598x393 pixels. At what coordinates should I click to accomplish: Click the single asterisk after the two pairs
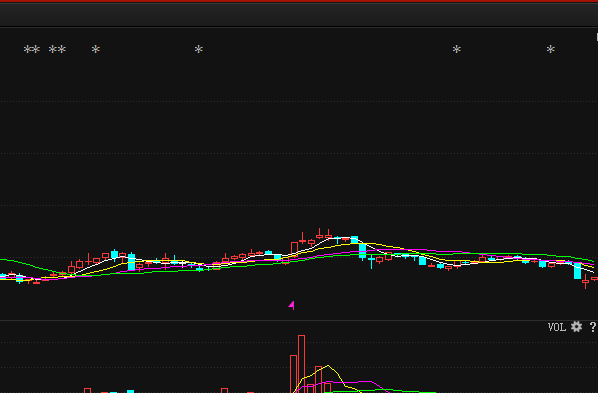(96, 50)
